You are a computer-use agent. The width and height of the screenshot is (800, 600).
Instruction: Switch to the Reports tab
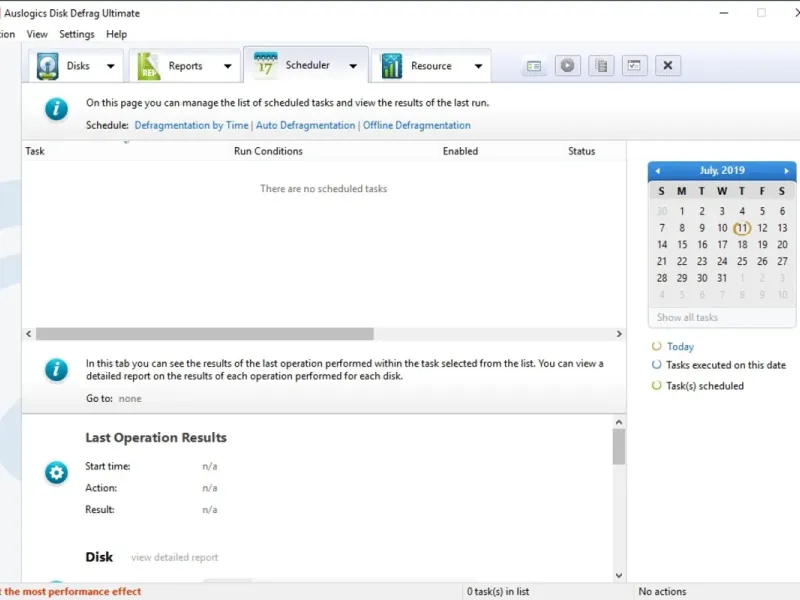coord(185,66)
